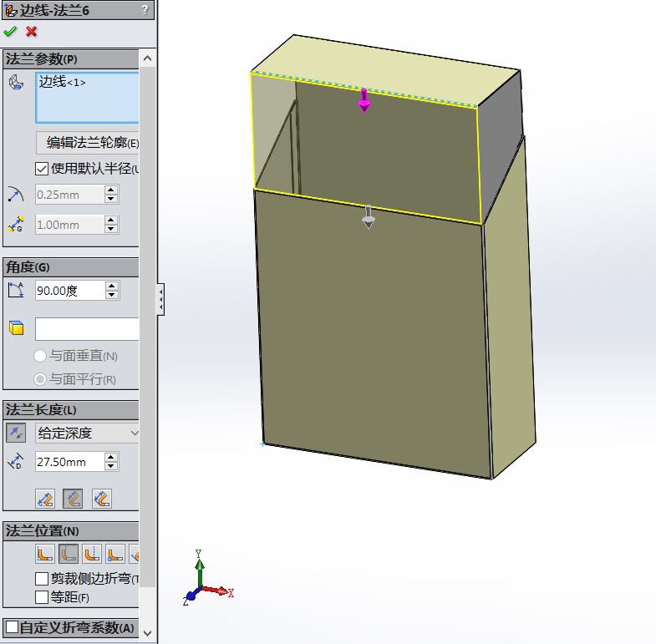Enable 剪裁侧边折弯 checkbox
This screenshot has width=656, height=644.
pyautogui.click(x=42, y=579)
